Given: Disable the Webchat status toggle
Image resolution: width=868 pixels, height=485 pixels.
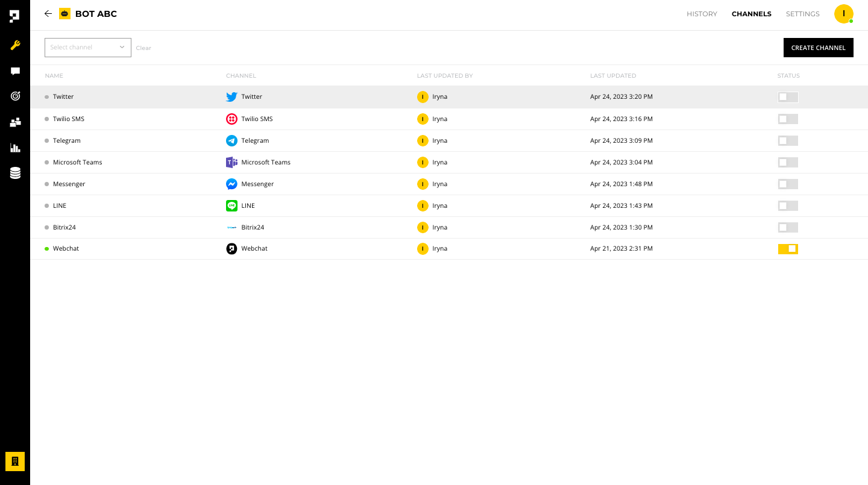Looking at the screenshot, I should pyautogui.click(x=788, y=248).
